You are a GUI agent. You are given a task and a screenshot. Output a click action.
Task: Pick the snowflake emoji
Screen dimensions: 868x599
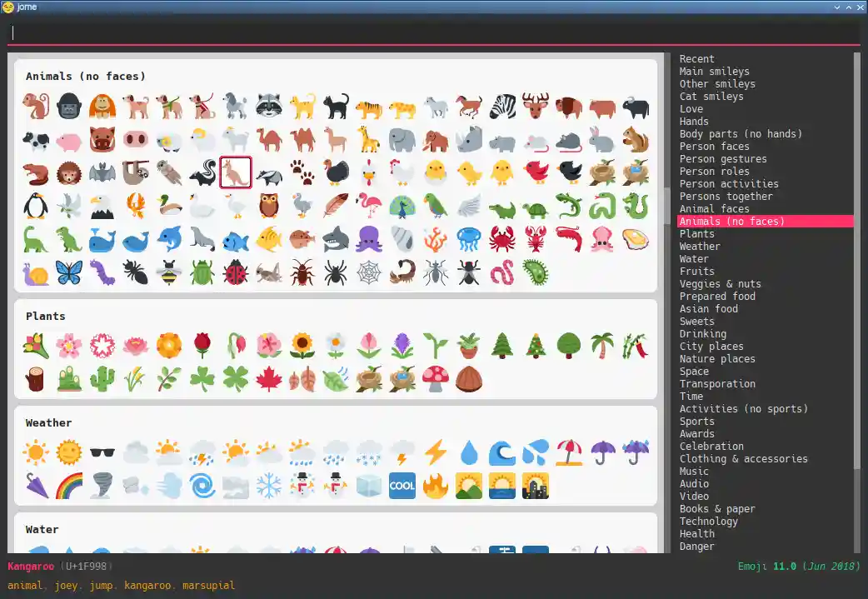[269, 485]
